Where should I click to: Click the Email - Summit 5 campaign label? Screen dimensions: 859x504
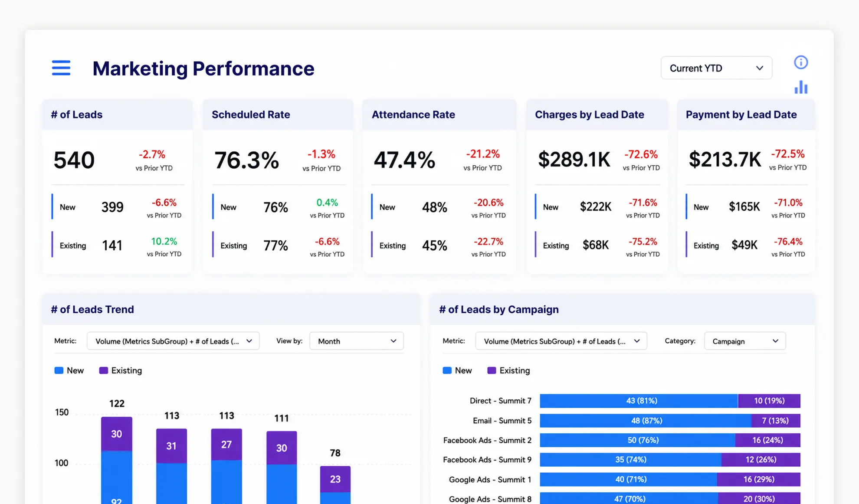pyautogui.click(x=502, y=421)
